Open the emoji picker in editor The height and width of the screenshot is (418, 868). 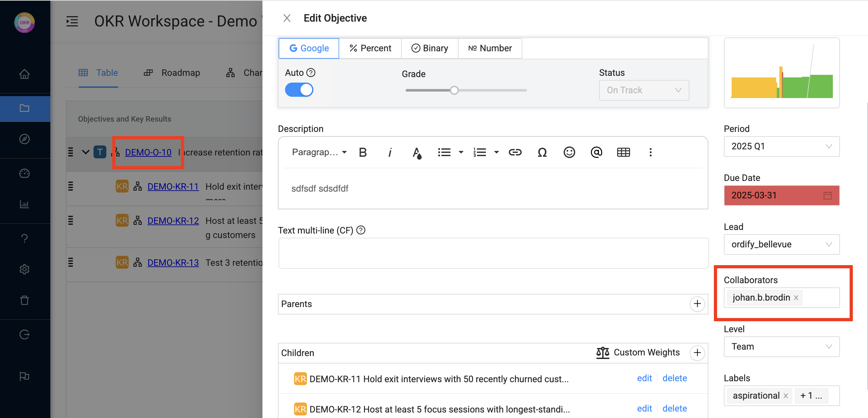569,152
